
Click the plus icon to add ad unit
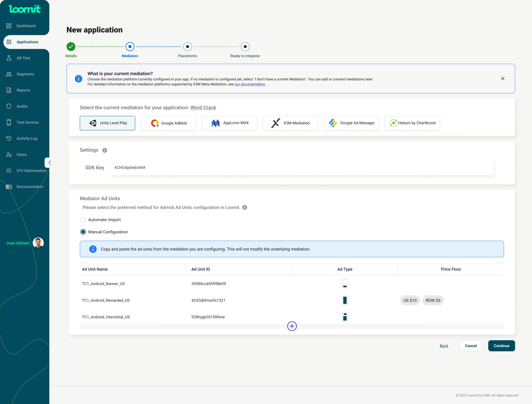[x=292, y=326]
